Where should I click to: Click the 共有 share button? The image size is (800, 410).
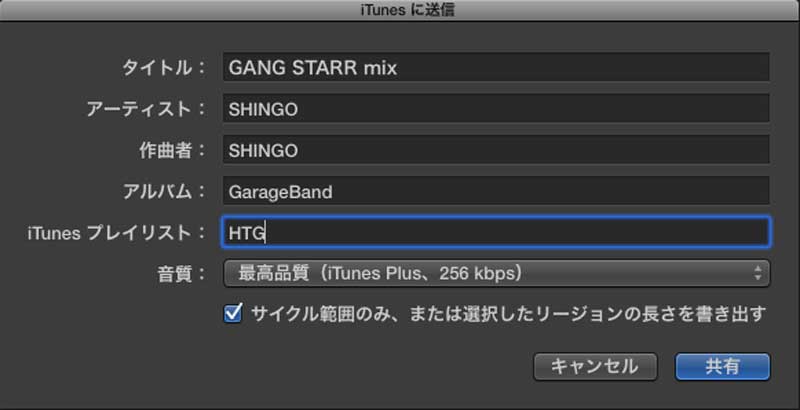click(x=722, y=367)
